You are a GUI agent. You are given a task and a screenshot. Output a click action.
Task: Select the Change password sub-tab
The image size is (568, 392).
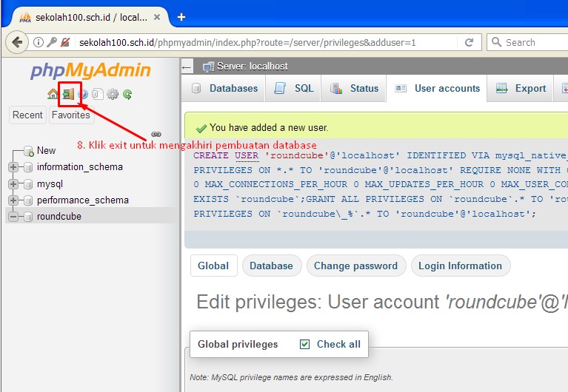click(x=355, y=266)
